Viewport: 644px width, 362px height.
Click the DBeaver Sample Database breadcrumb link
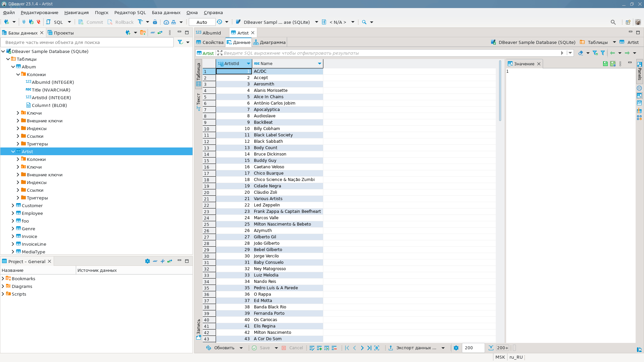[x=533, y=42]
